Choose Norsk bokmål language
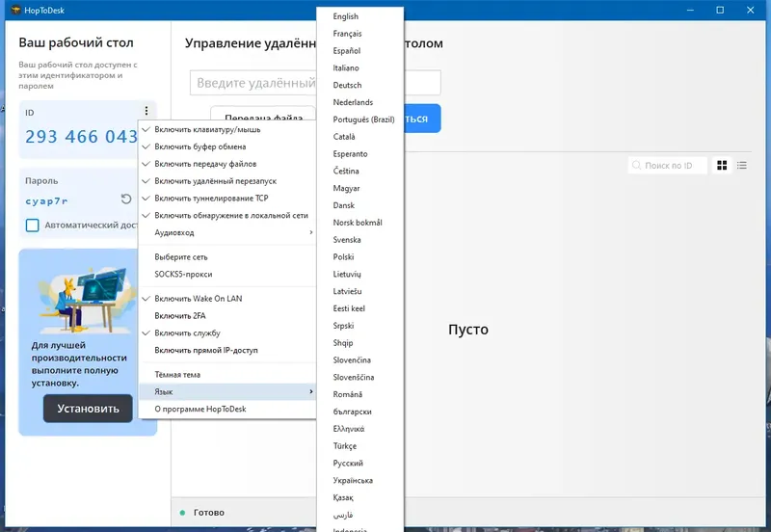This screenshot has height=532, width=771. (x=359, y=223)
